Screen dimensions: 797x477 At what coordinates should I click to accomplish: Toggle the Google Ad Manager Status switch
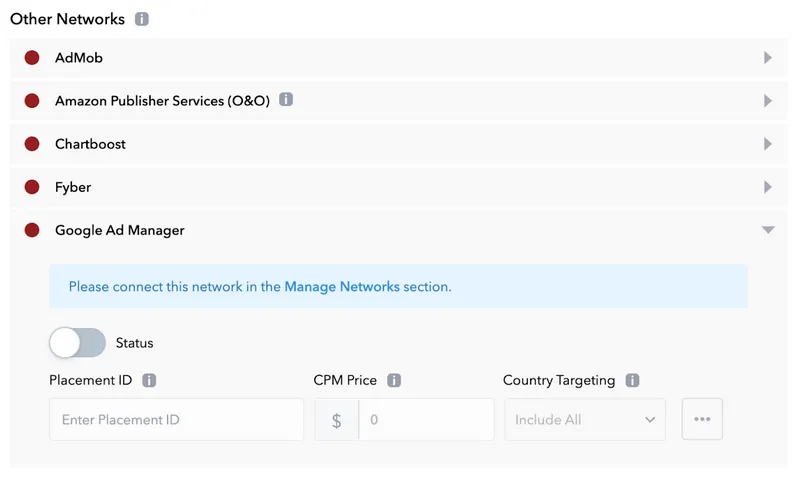point(77,343)
